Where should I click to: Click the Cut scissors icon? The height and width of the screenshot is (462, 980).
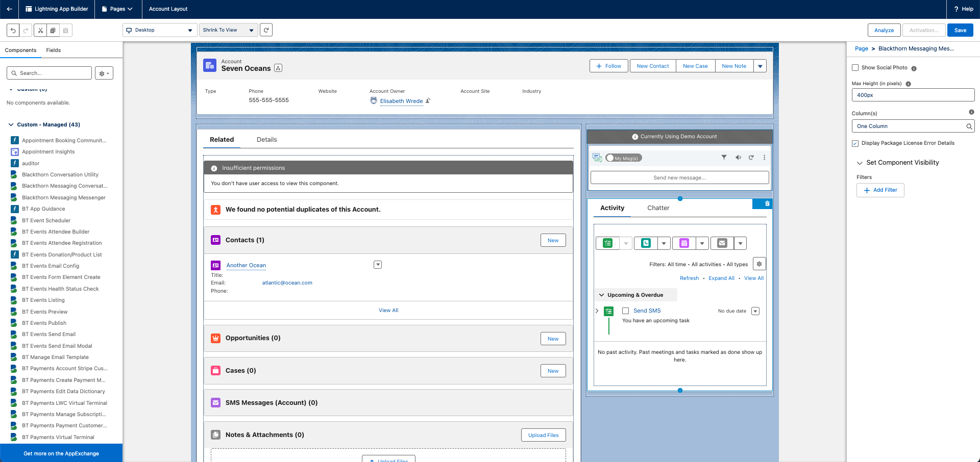coord(40,30)
